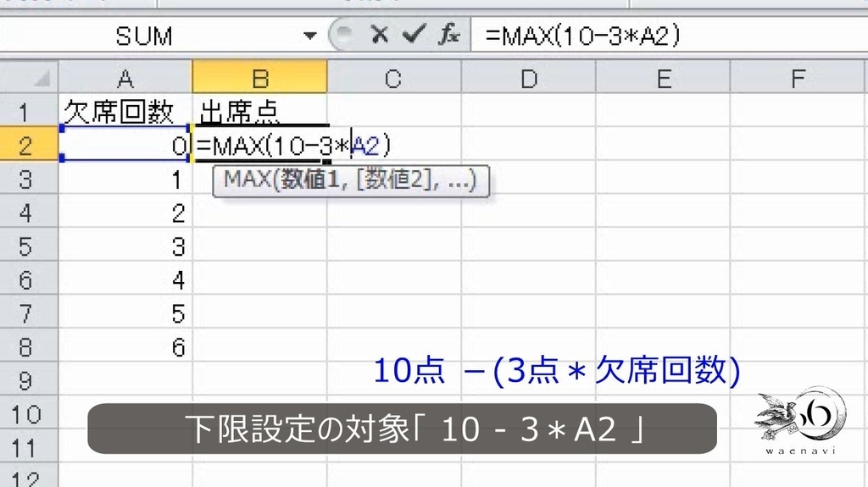This screenshot has height=487, width=868.
Task: Select column C header
Action: (x=393, y=77)
